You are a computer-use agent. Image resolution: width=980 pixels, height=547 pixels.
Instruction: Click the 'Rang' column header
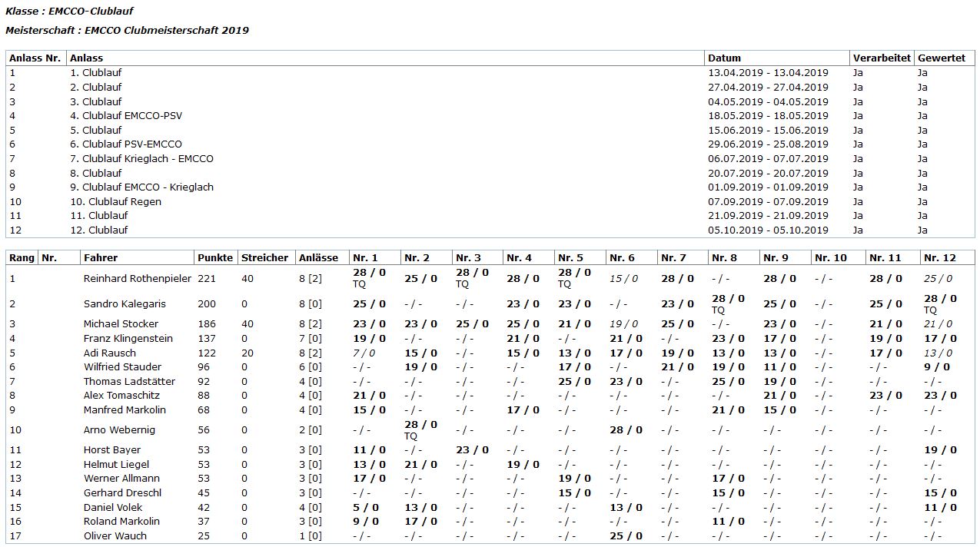pyautogui.click(x=22, y=257)
